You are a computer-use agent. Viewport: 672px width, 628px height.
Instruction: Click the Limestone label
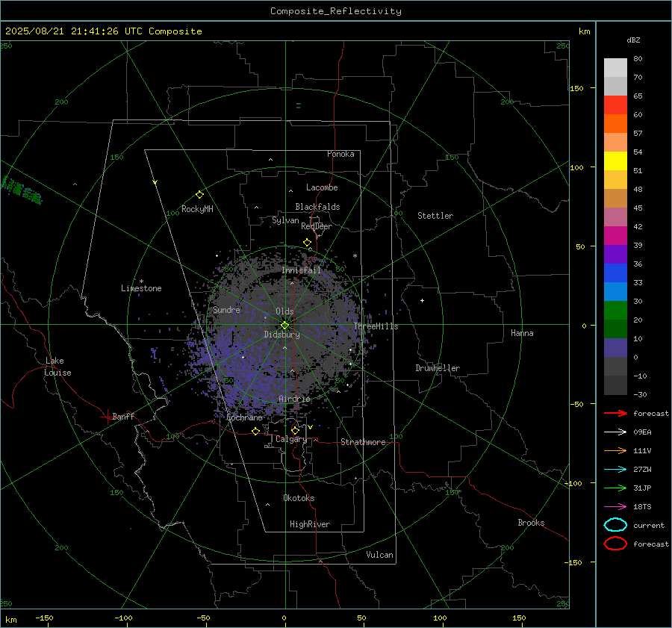pos(141,288)
